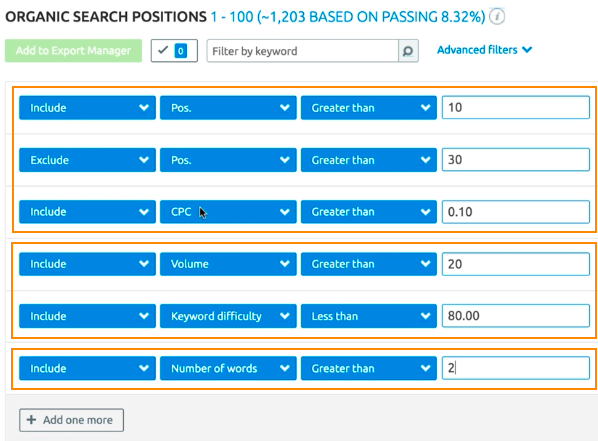Open Pos. dropdown in the 10 row
The image size is (598, 441).
point(228,108)
